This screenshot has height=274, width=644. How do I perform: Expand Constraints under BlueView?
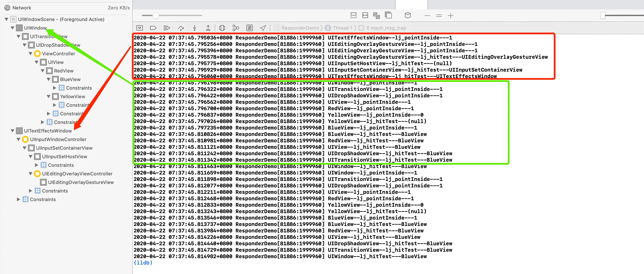(55, 88)
